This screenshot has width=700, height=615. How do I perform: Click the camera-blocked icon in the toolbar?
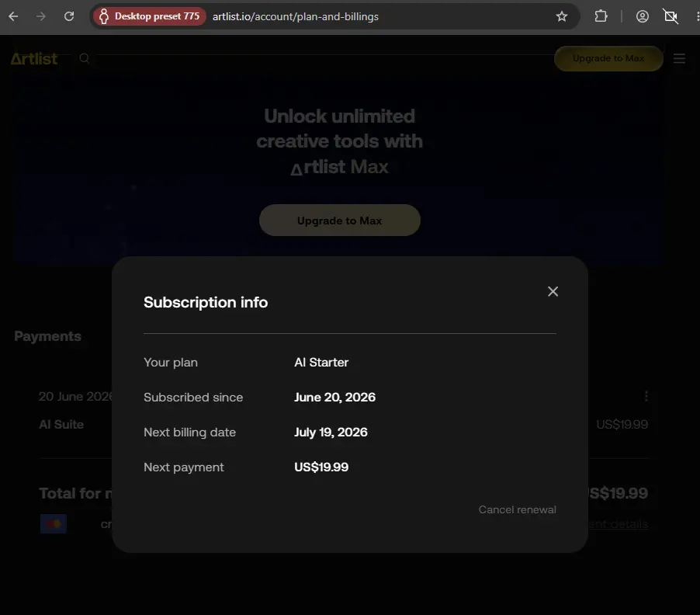(670, 16)
